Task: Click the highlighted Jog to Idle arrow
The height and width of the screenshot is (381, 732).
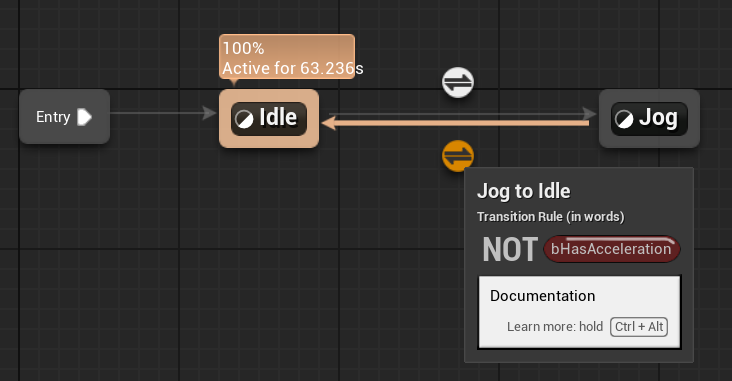Action: coord(455,123)
